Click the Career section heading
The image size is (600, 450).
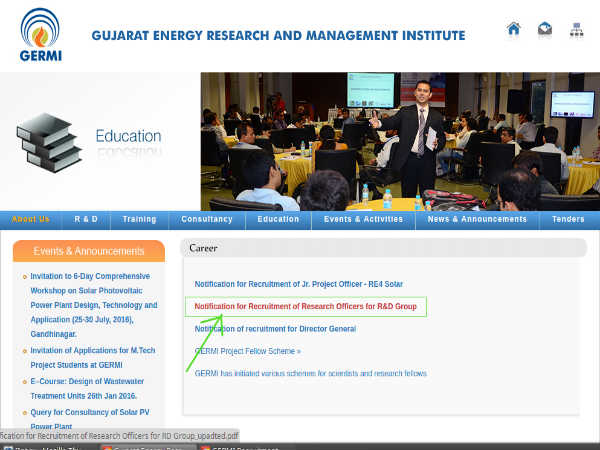coord(203,248)
